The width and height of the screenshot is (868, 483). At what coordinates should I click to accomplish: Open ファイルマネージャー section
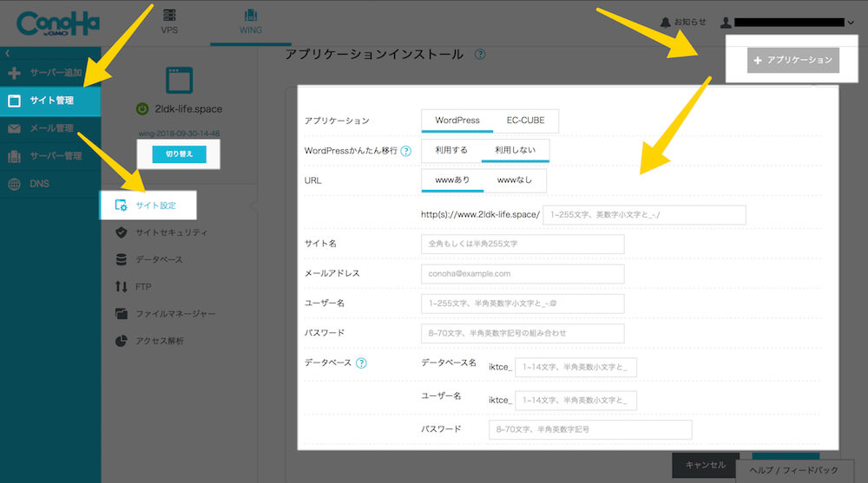click(166, 314)
